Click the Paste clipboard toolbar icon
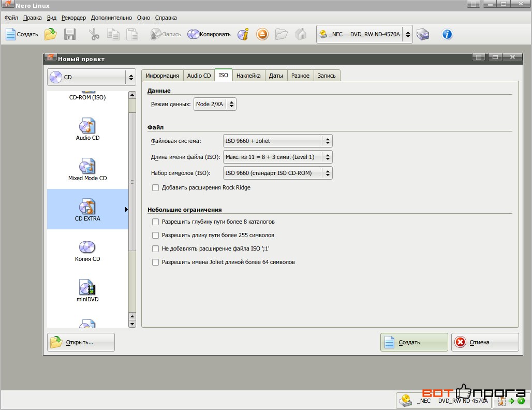The width and height of the screenshot is (532, 410). tap(132, 34)
